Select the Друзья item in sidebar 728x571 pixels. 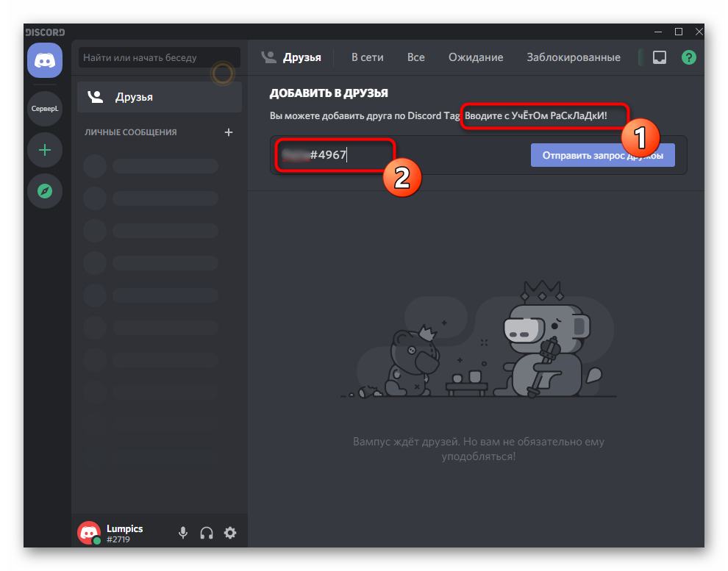(160, 97)
